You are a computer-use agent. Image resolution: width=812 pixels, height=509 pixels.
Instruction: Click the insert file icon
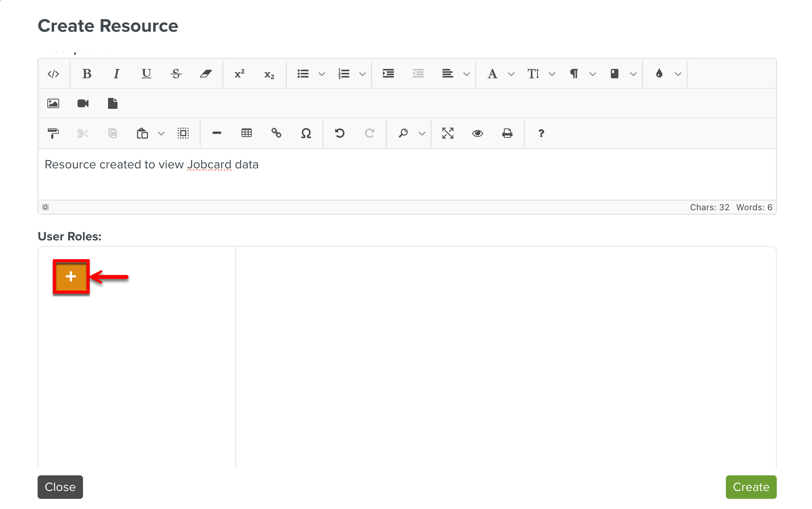pos(113,103)
